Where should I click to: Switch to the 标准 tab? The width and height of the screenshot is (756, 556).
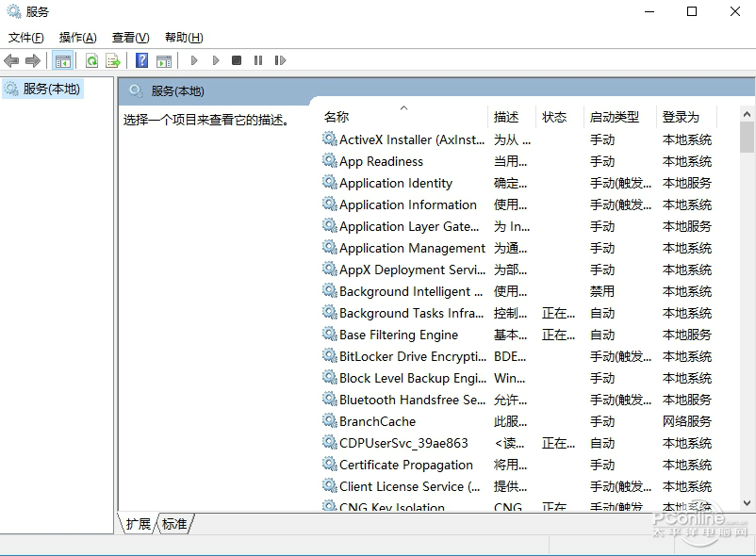click(x=174, y=524)
